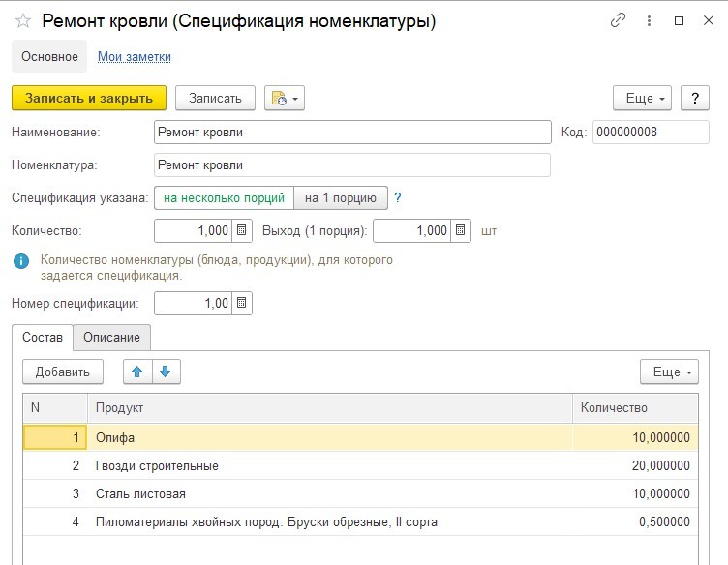Viewport: 728px width, 565px height.
Task: Open the Еще menu above the table
Action: tap(669, 372)
